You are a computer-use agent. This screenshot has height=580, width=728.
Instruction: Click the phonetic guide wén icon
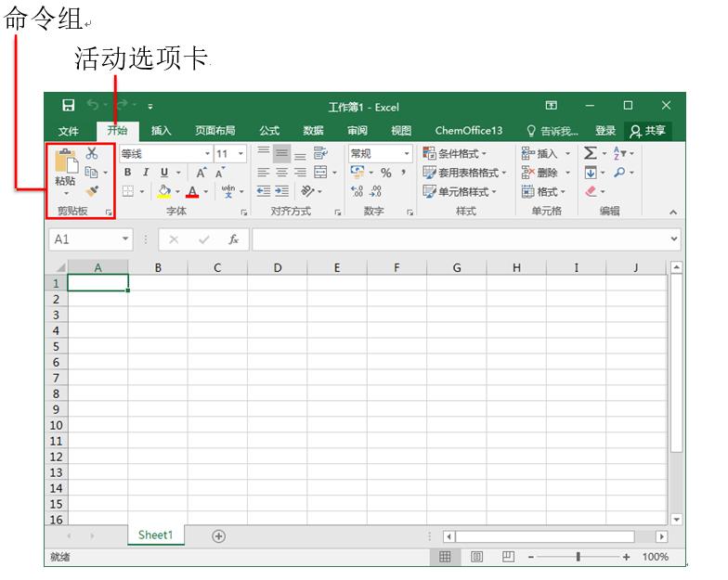coord(228,191)
